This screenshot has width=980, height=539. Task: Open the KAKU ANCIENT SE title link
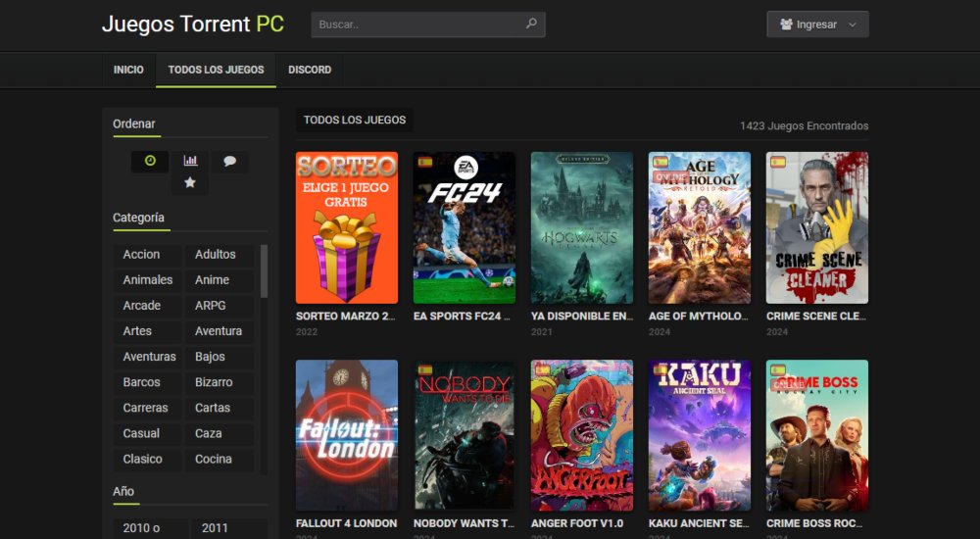[x=699, y=523]
